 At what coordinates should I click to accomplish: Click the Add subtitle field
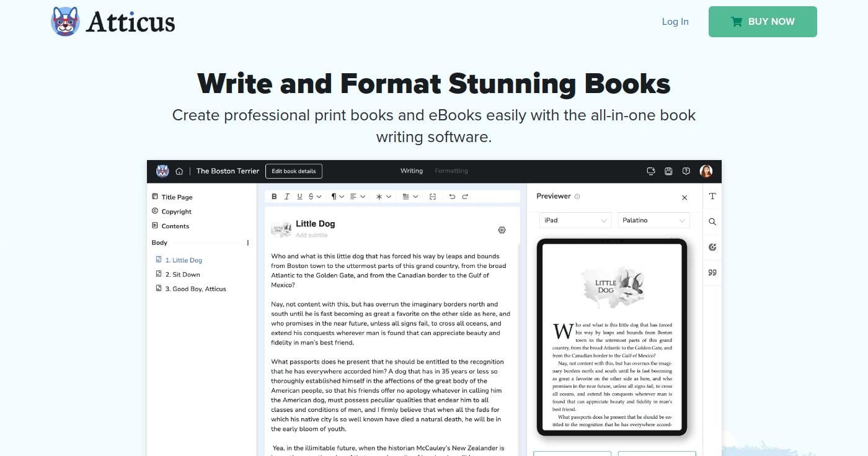point(312,236)
